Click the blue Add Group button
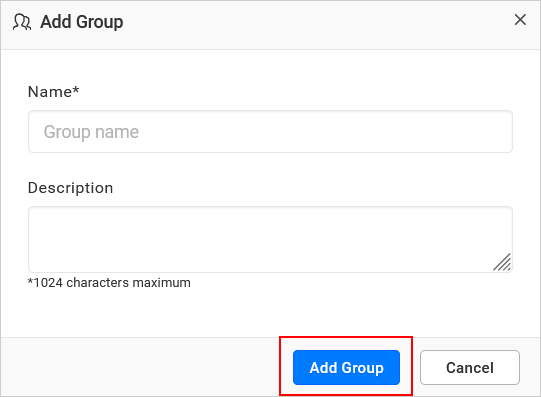 [346, 367]
